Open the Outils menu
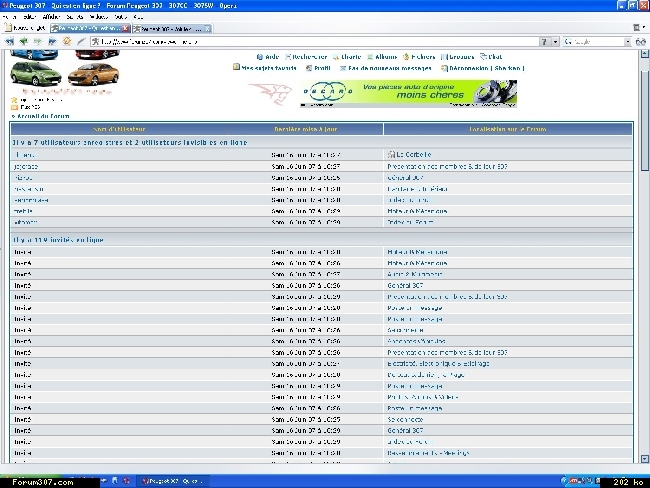 coord(121,17)
